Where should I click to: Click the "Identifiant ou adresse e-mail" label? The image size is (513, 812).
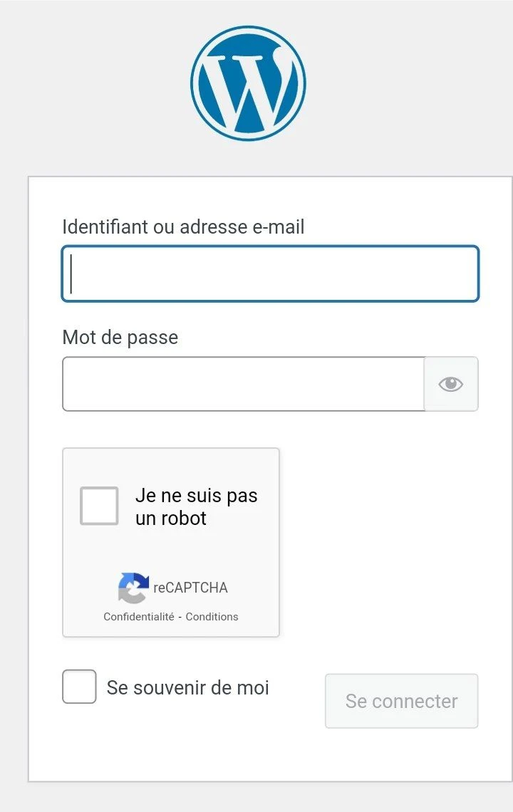tap(183, 227)
